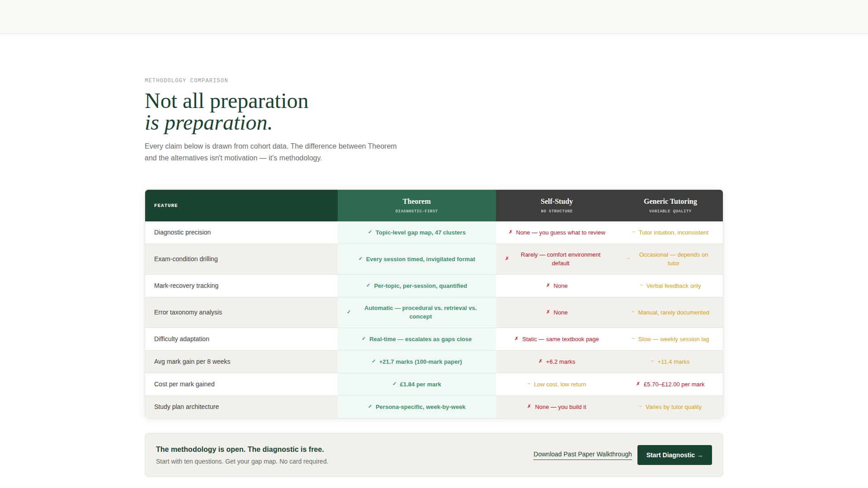Select the Generic Tutoring column header

[x=670, y=206]
